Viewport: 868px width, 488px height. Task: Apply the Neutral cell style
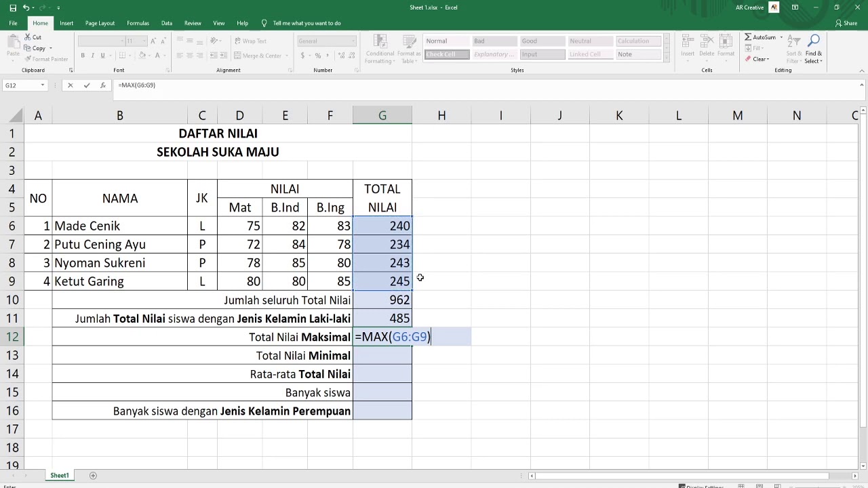click(x=590, y=41)
